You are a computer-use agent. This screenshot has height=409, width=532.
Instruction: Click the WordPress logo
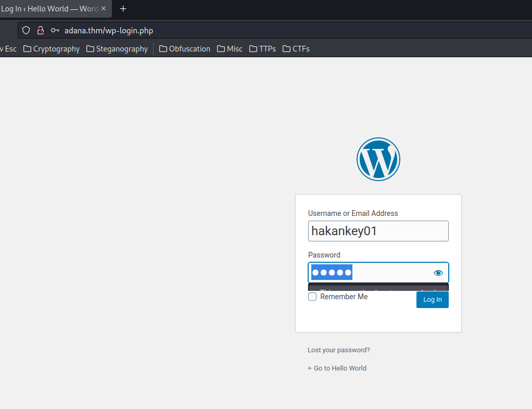click(x=378, y=159)
